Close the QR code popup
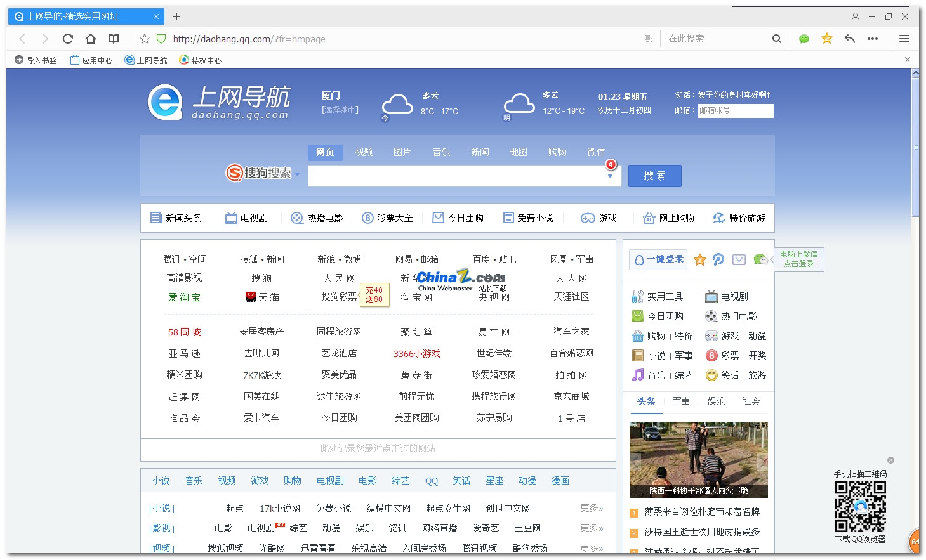 point(890,460)
